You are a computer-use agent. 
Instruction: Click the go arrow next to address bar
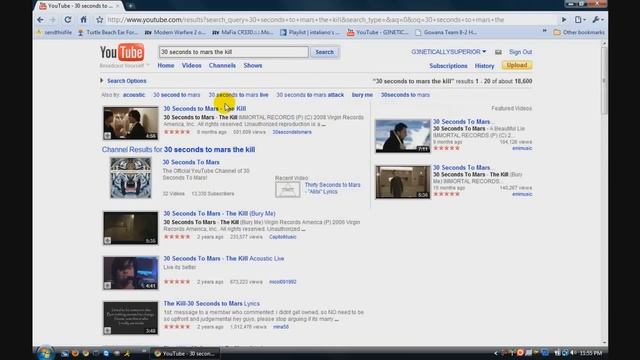pyautogui.click(x=564, y=20)
